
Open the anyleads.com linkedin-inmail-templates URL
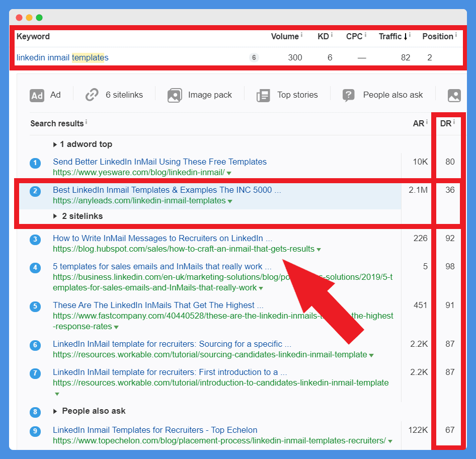pos(139,201)
